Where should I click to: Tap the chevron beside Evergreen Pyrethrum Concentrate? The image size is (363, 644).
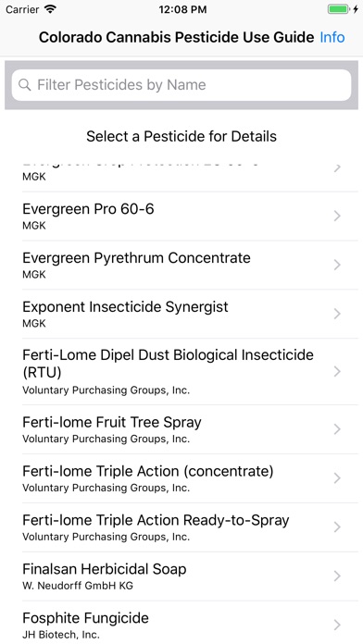pos(337,265)
